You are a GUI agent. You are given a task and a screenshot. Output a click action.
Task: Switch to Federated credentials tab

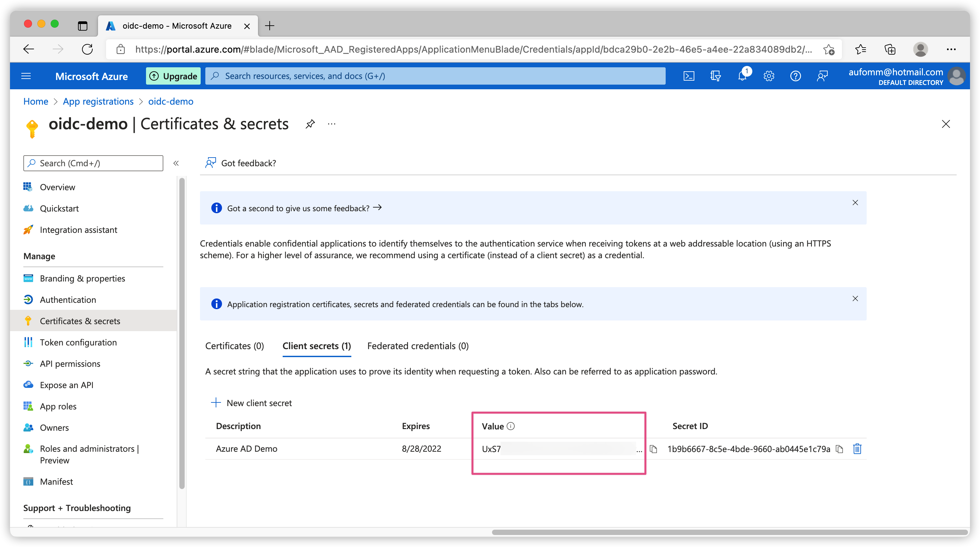(418, 346)
